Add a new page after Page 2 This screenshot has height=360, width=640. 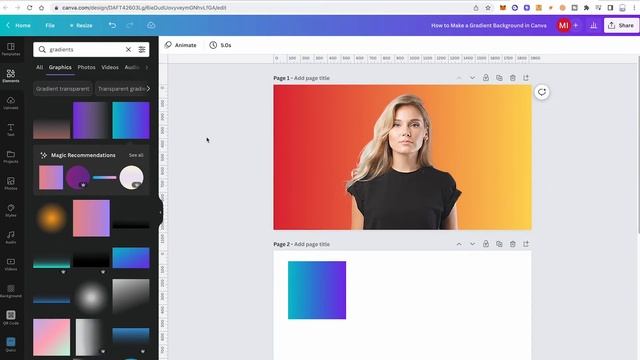(x=526, y=244)
